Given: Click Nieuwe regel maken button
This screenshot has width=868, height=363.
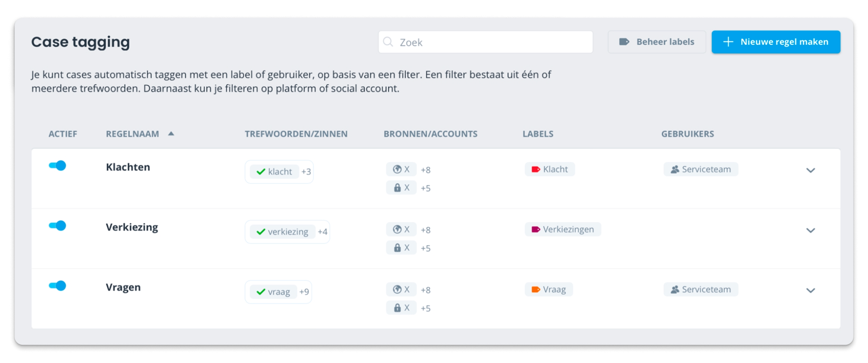Looking at the screenshot, I should [776, 42].
